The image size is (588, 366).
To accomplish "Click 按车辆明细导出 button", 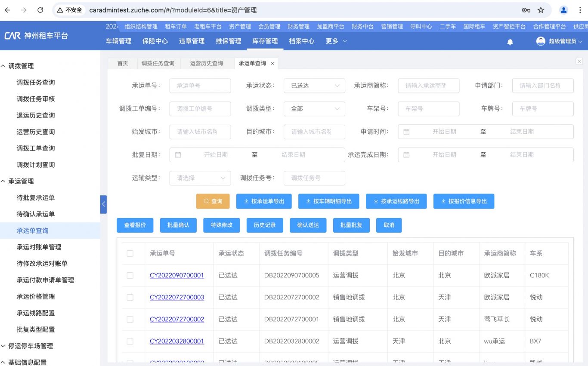I will [328, 201].
